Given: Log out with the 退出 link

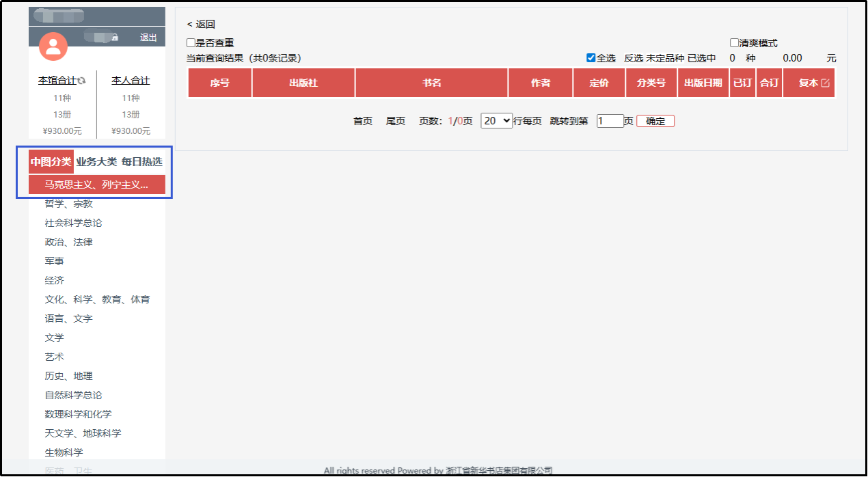Looking at the screenshot, I should point(148,38).
